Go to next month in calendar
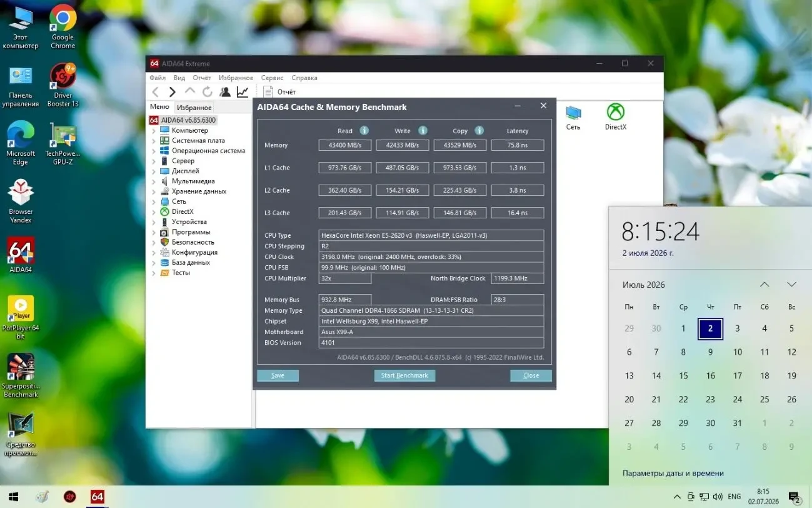This screenshot has height=508, width=812. (x=791, y=285)
